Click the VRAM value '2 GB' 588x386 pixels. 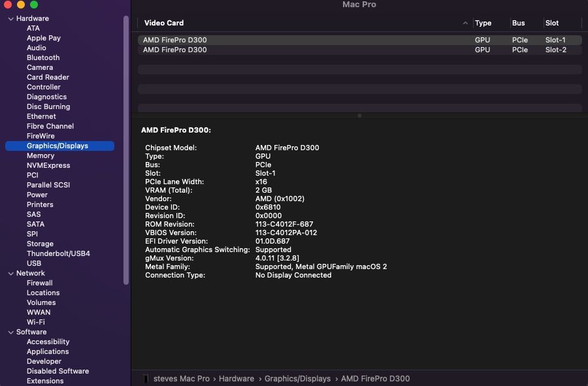264,190
